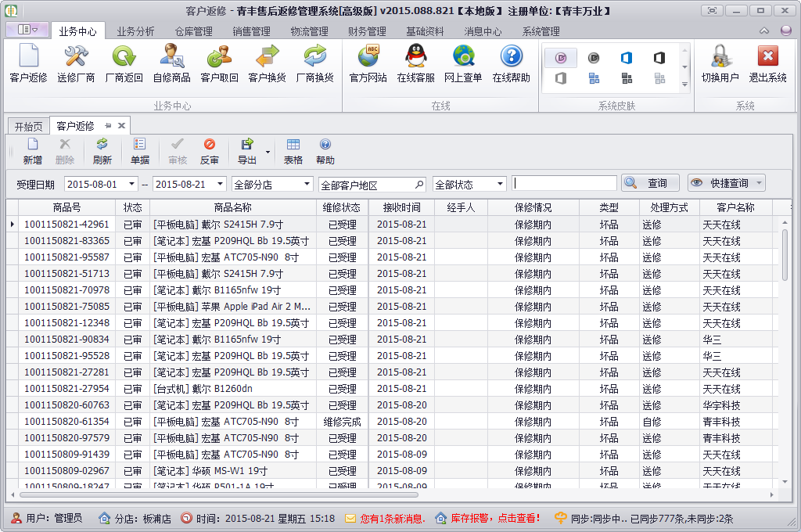801x532 pixels.
Task: Switch to 业务分析 ribbon tab
Action: click(x=135, y=31)
